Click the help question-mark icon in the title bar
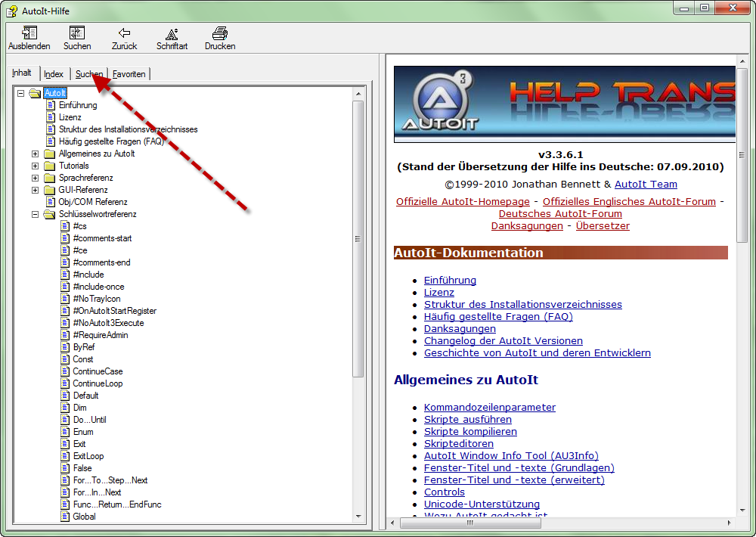Image resolution: width=756 pixels, height=537 pixels. tap(11, 11)
